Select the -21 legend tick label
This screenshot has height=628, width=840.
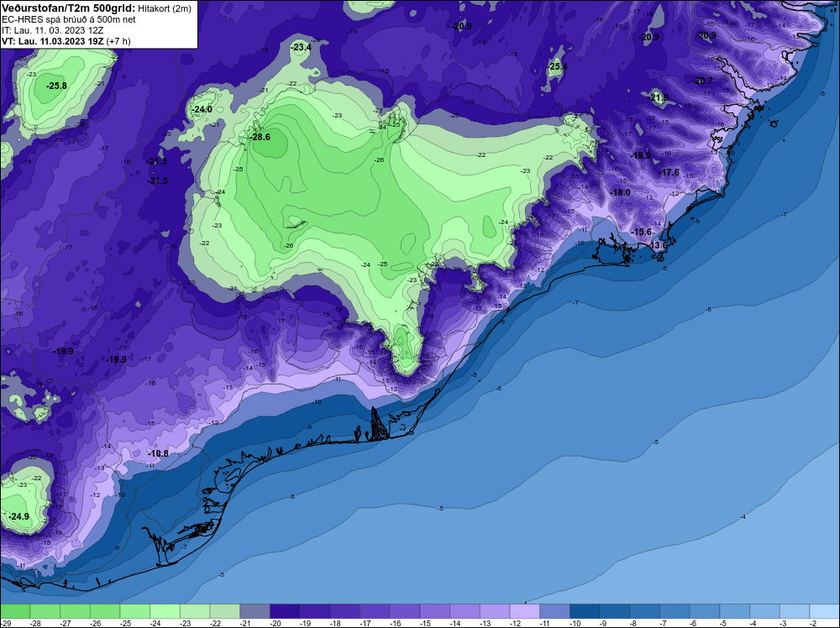point(245,623)
